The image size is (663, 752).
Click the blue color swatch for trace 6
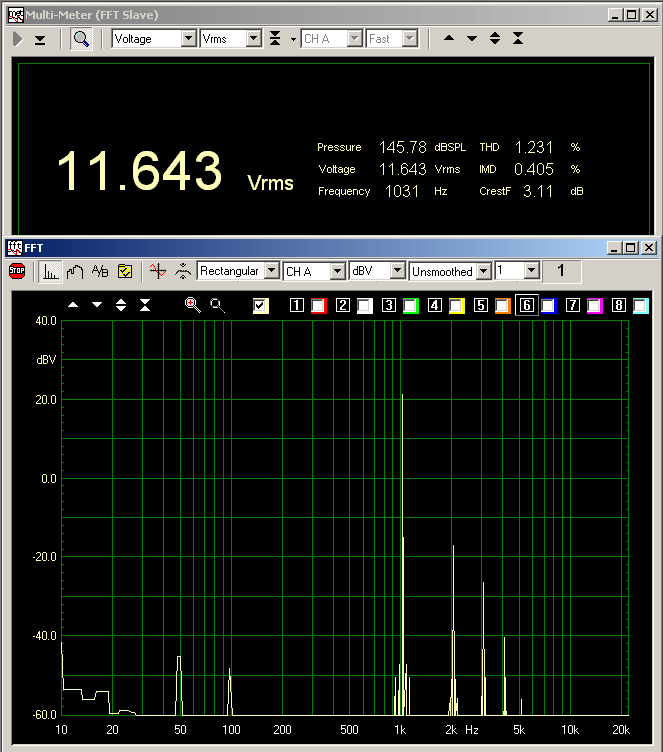tap(548, 306)
